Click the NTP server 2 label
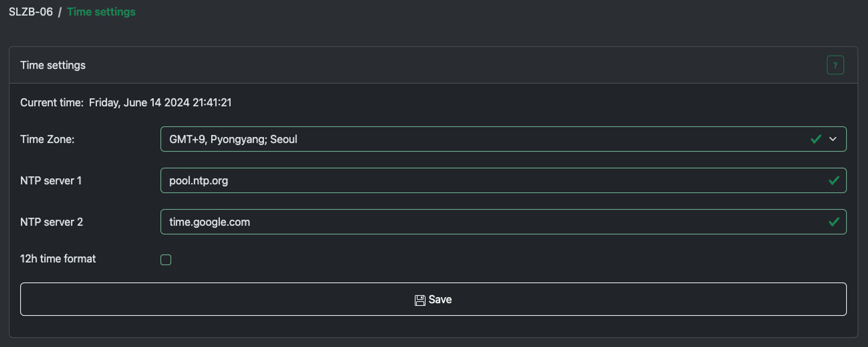Viewport: 868px width, 347px height. [51, 222]
